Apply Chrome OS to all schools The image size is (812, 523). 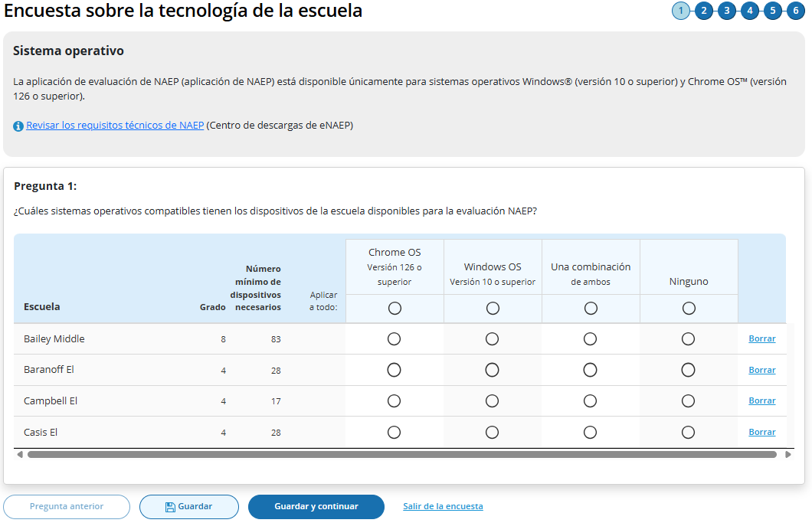pyautogui.click(x=395, y=308)
